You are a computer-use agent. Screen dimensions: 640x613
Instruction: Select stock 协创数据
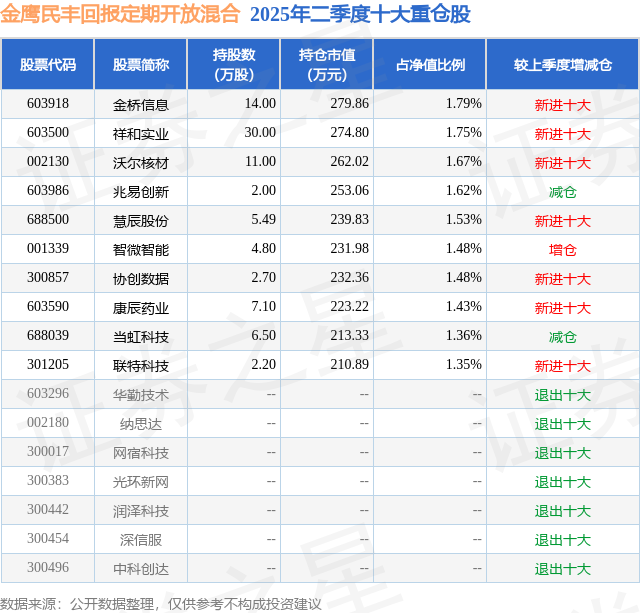point(141,279)
